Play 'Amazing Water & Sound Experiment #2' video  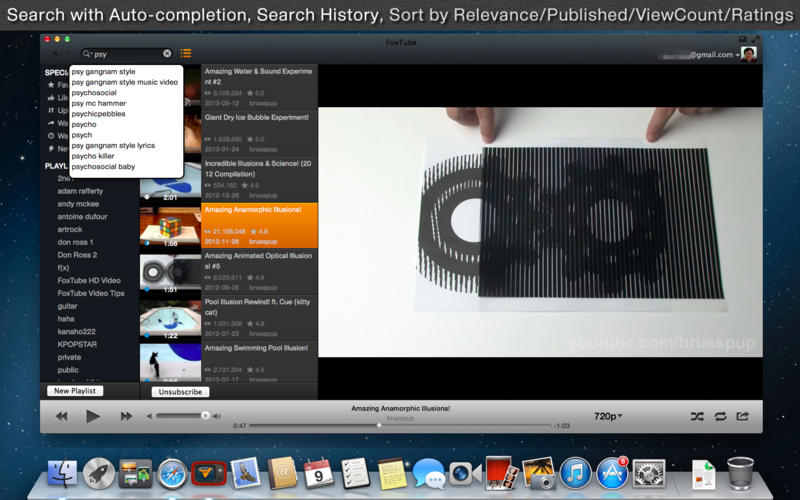click(259, 87)
